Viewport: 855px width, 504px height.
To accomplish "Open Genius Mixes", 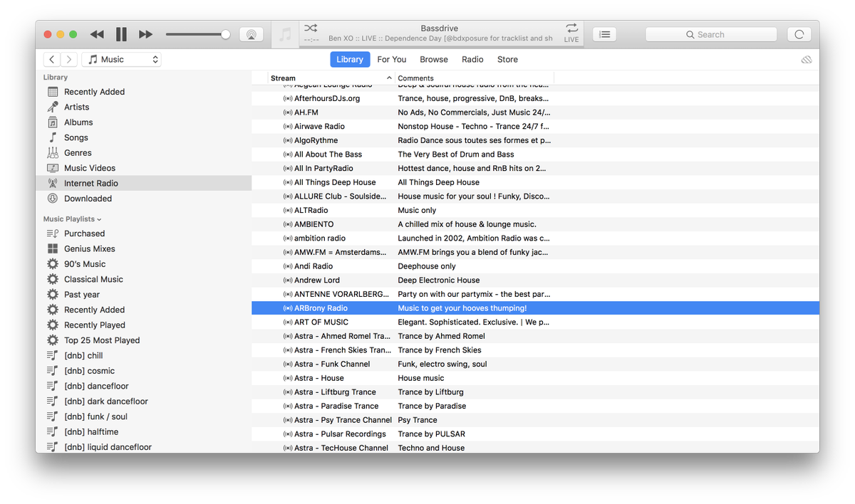I will tap(143, 249).
